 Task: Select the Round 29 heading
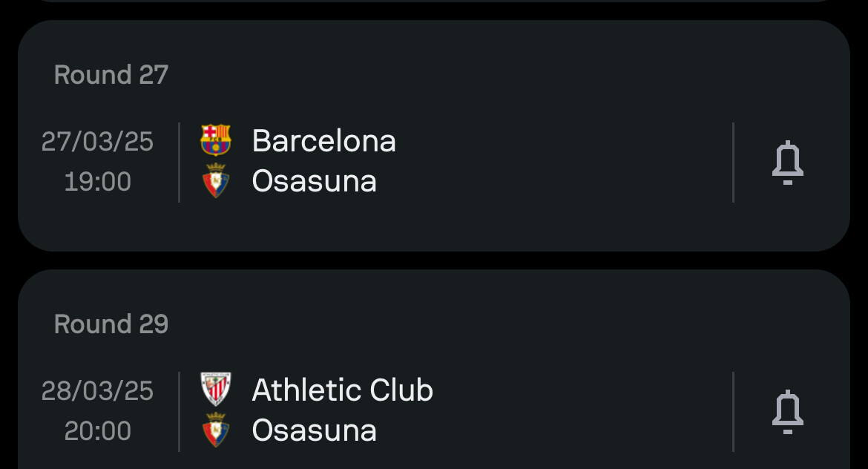tap(111, 324)
